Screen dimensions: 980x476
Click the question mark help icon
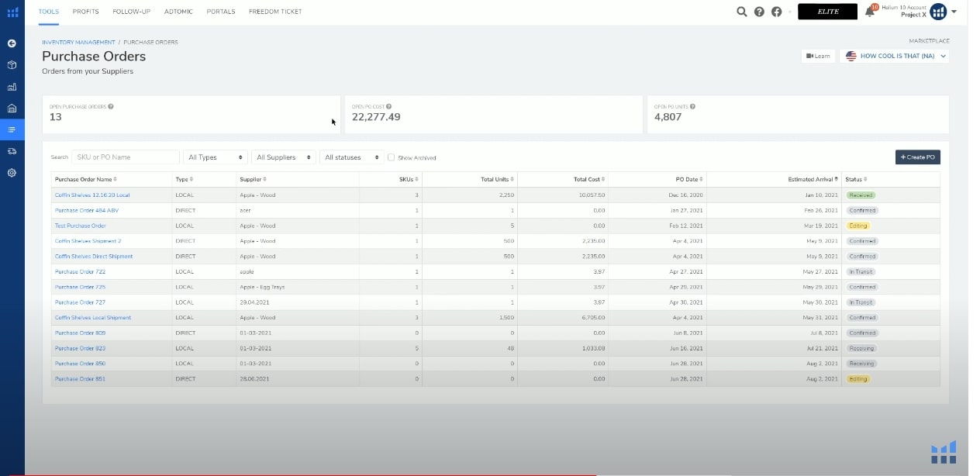(759, 12)
